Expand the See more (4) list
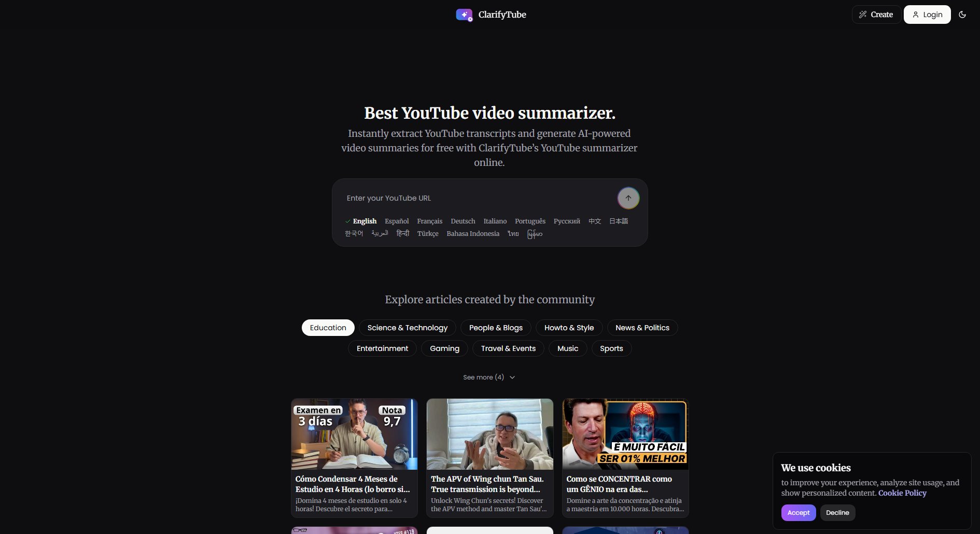This screenshot has height=534, width=980. (488, 377)
